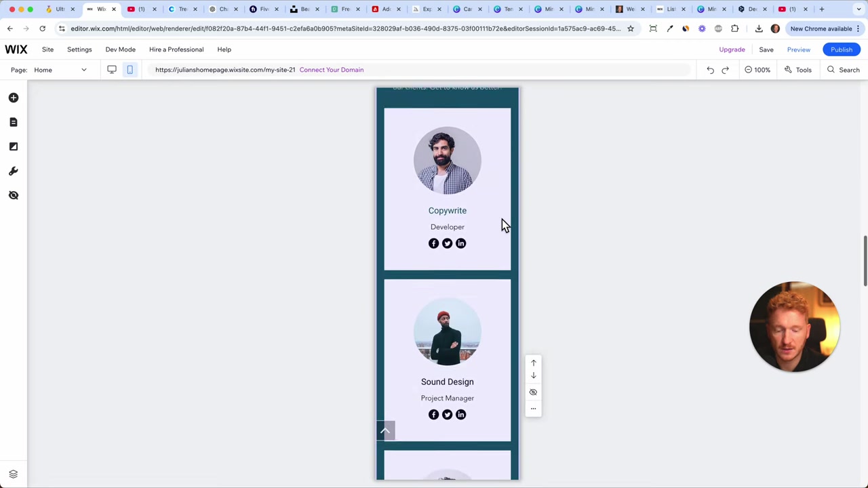Open the 100% zoom control

click(x=757, y=70)
